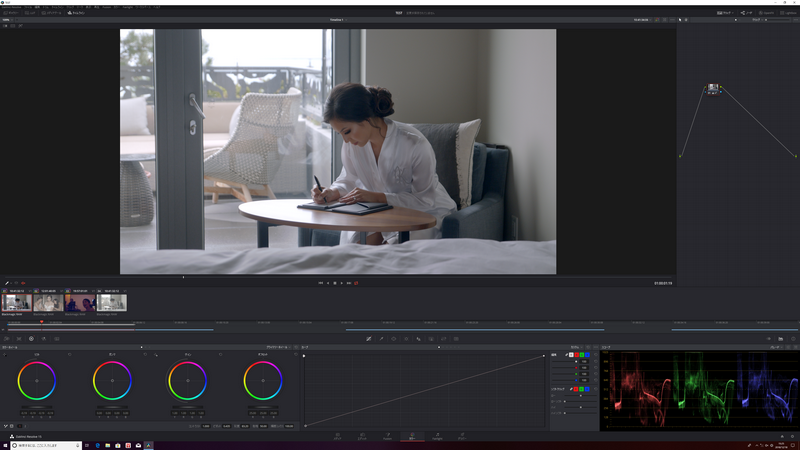
Task: Select the Color Wheels palette icon
Action: [31, 339]
